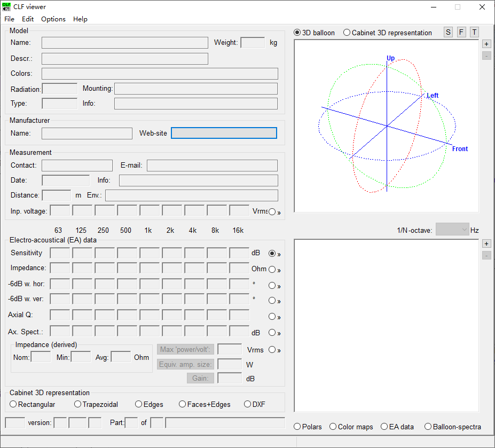The height and width of the screenshot is (448, 495).
Task: Zoom in the lower graph with plus
Action: 486,243
